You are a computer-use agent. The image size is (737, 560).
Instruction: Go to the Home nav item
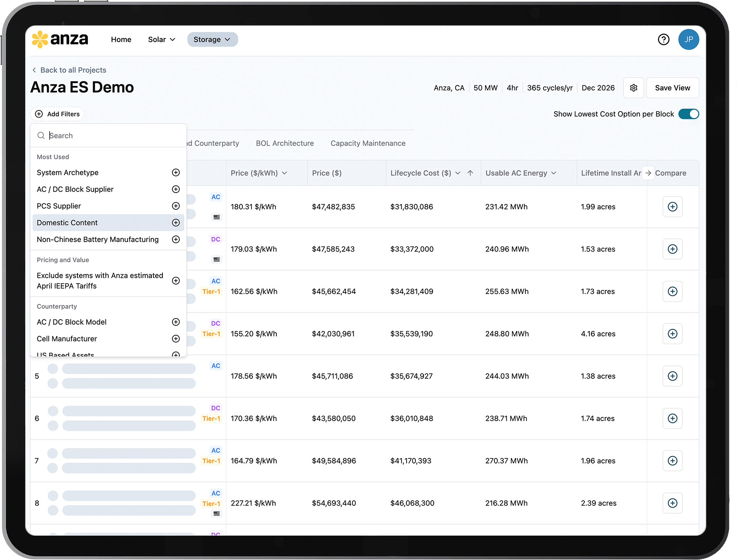click(x=121, y=39)
